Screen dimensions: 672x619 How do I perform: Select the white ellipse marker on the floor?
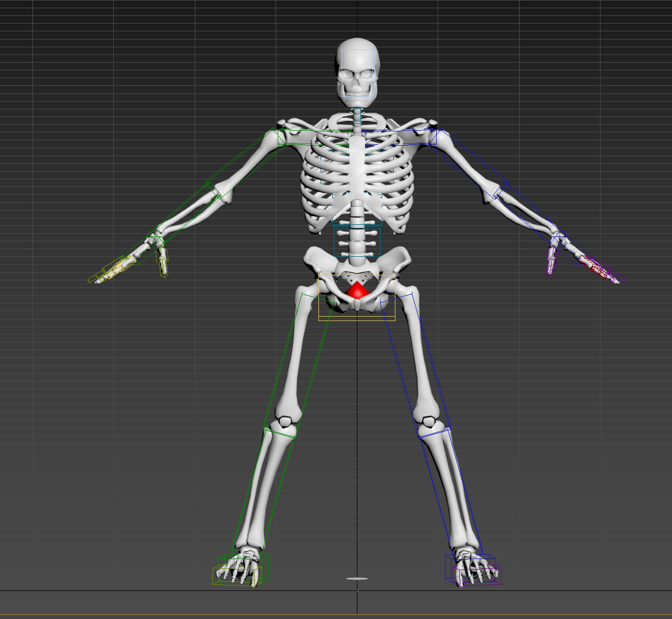(357, 578)
